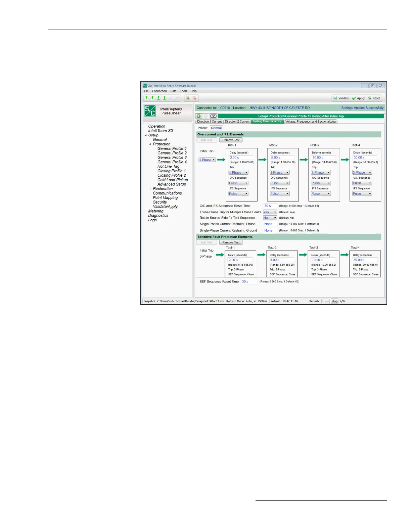Click the zoom-in magnifier toolbar icon

coord(187,98)
